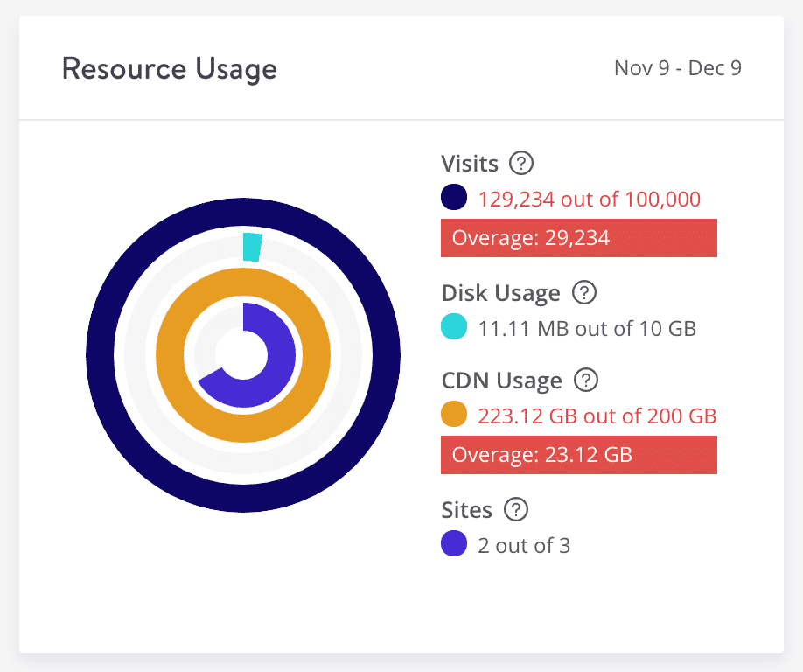
Task: Click the center of the donut chart
Action: click(x=242, y=355)
